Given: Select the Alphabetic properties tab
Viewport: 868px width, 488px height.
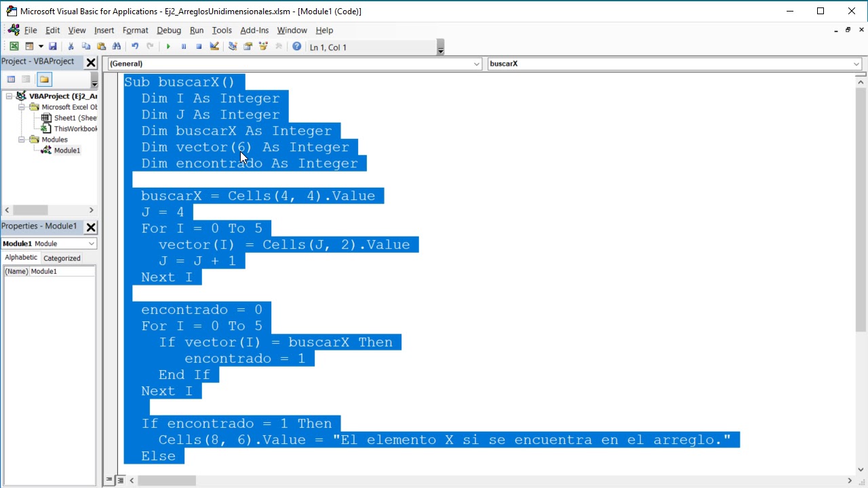Looking at the screenshot, I should pyautogui.click(x=21, y=258).
